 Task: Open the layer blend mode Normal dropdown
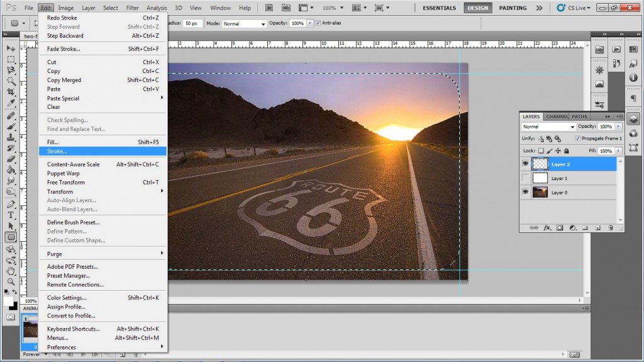pos(548,127)
